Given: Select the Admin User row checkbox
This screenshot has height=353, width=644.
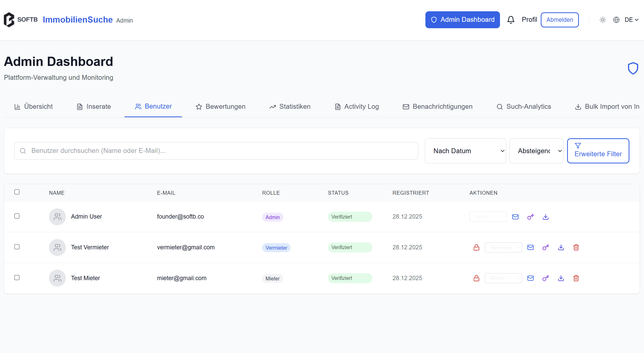Looking at the screenshot, I should pyautogui.click(x=17, y=216).
